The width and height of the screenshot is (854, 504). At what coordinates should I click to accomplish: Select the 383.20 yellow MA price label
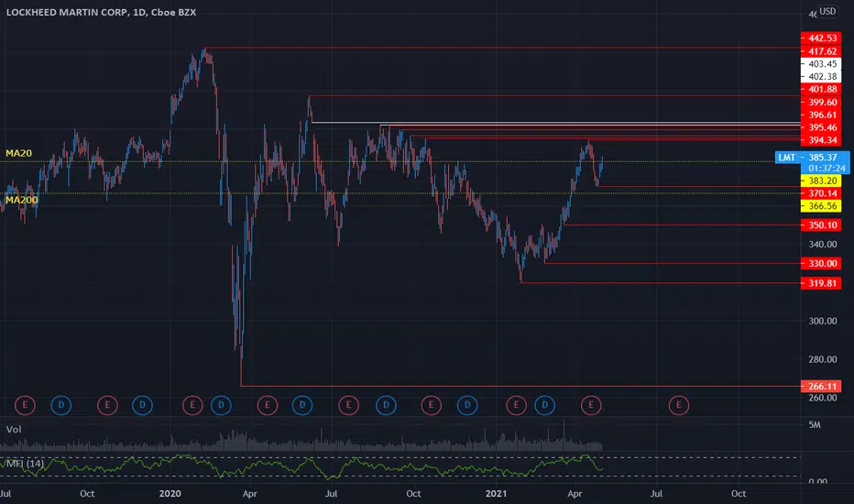coord(821,181)
